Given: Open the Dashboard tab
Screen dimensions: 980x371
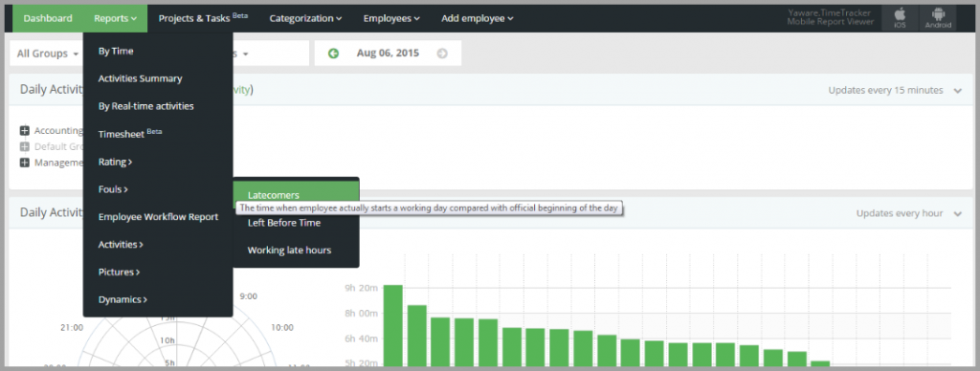Looking at the screenshot, I should [48, 19].
